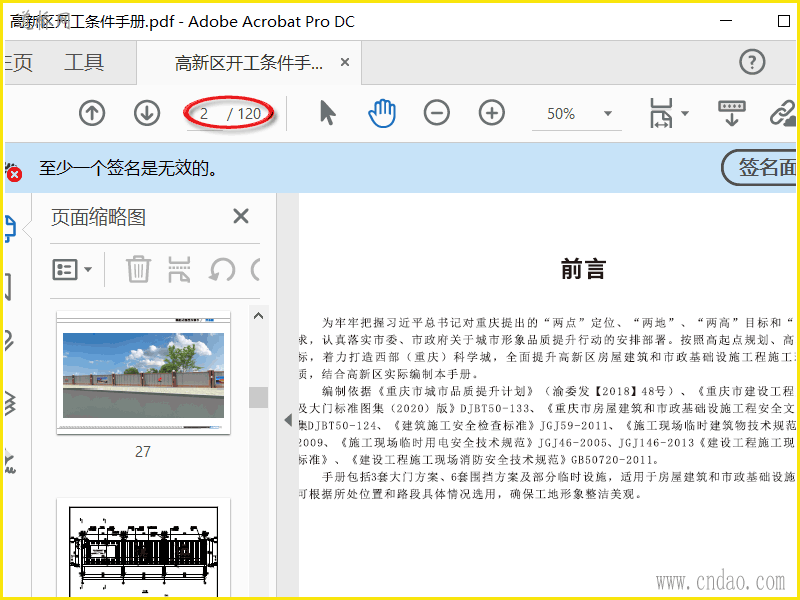Open the signatures sidebar icon
The height and width of the screenshot is (600, 800).
tap(10, 461)
